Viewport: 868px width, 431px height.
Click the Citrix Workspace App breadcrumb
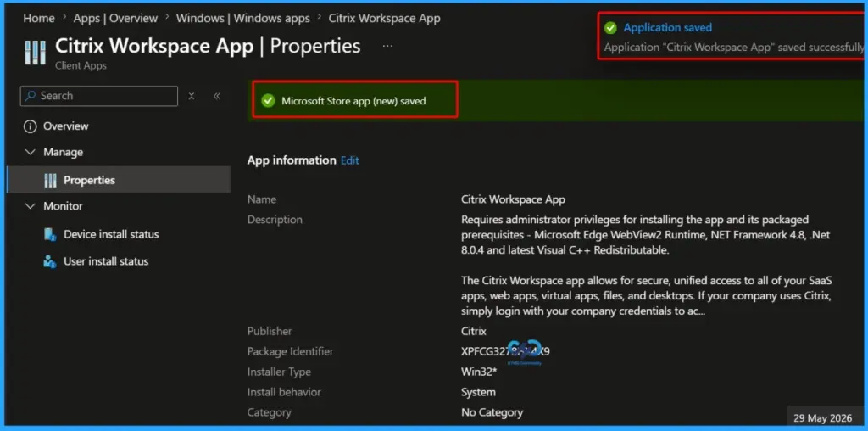(384, 19)
